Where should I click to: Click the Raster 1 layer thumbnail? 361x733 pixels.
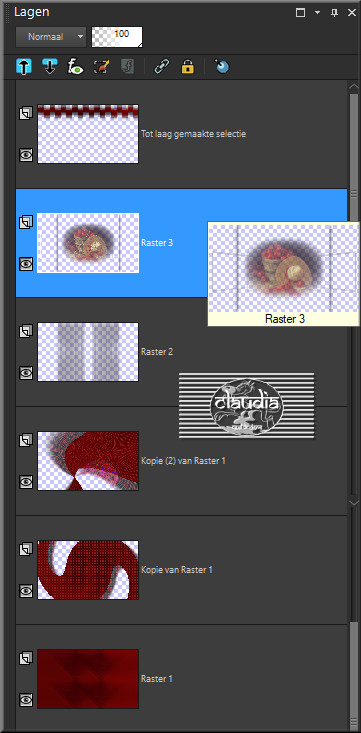pos(88,679)
